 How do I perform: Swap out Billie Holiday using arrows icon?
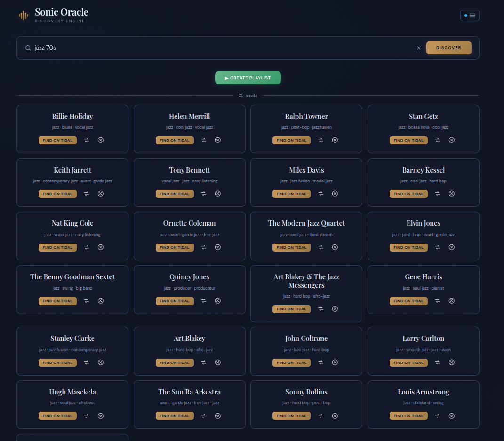[x=87, y=140]
